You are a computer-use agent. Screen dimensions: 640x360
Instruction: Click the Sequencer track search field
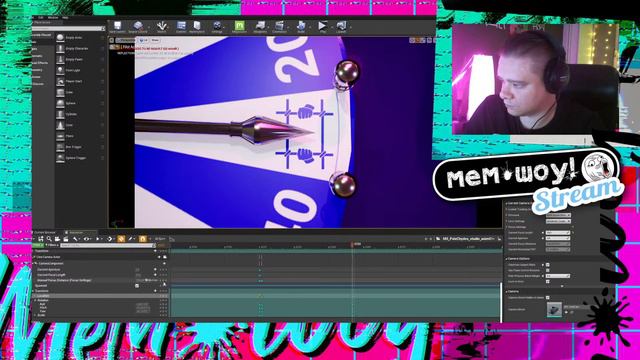tap(107, 245)
